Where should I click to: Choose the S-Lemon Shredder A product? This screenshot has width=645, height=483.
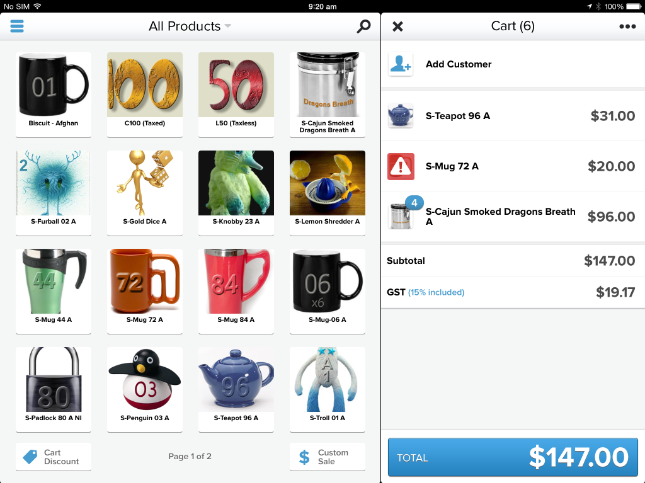click(327, 193)
